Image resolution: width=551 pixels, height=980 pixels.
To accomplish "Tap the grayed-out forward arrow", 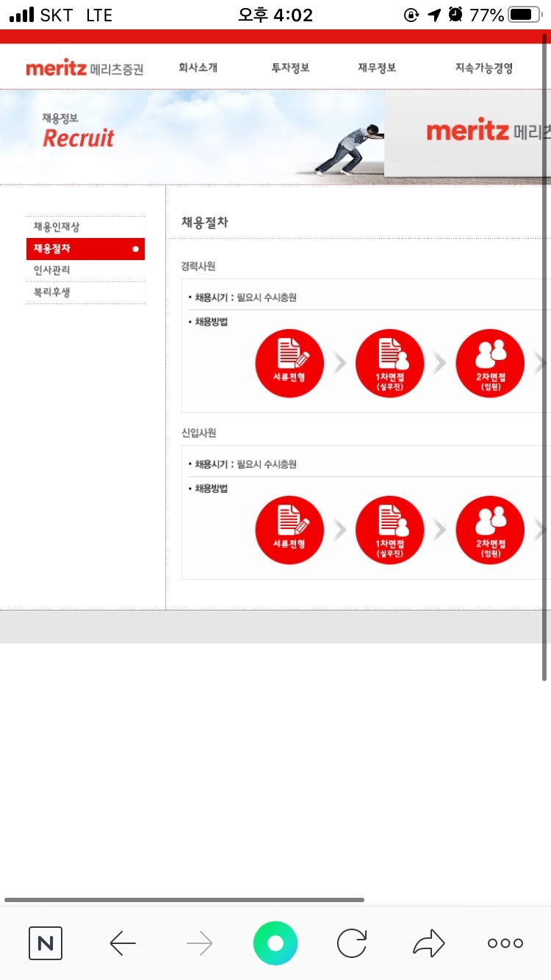I will [199, 943].
